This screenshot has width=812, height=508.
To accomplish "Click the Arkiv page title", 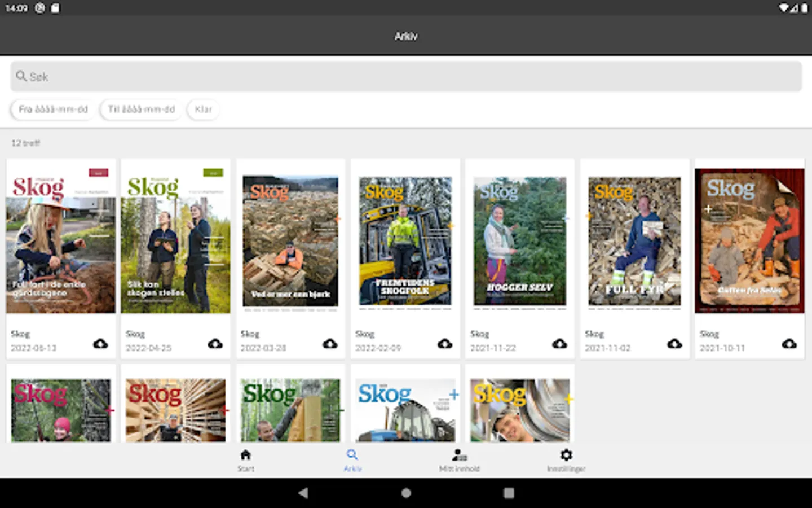I will tap(406, 36).
